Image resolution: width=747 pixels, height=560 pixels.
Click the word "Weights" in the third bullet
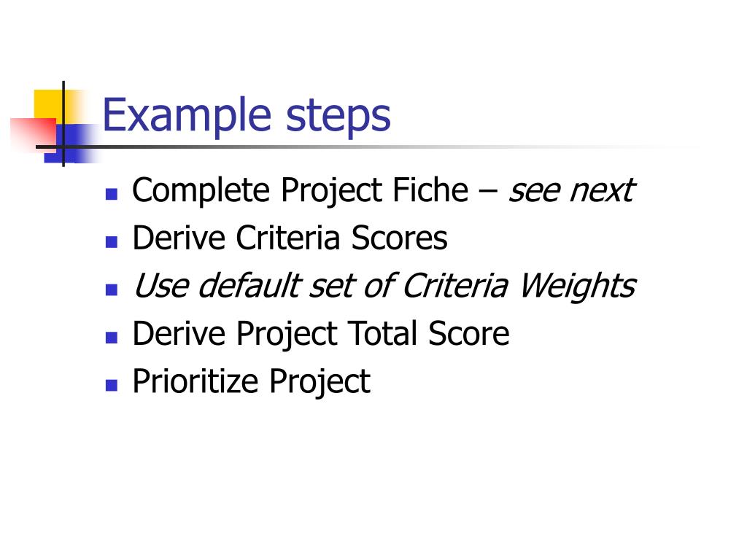578,286
